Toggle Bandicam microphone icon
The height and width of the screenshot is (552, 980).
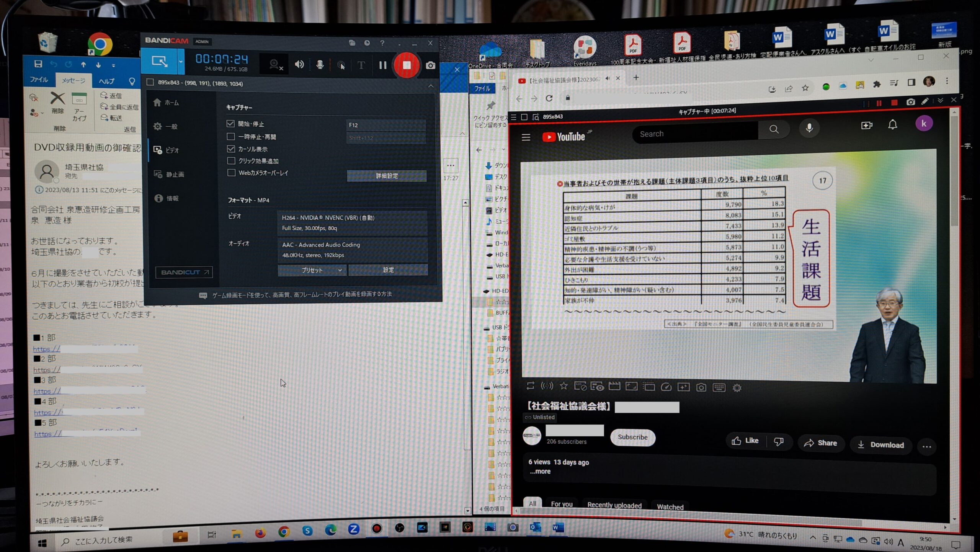320,65
